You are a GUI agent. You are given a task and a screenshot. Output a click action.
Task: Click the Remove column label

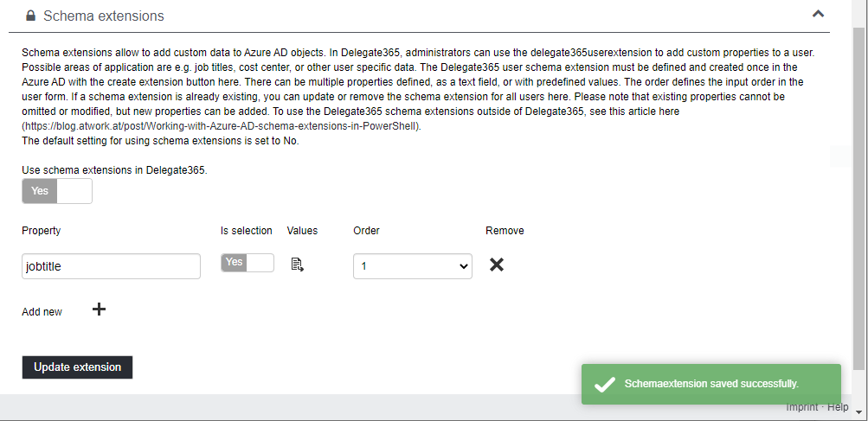tap(505, 231)
